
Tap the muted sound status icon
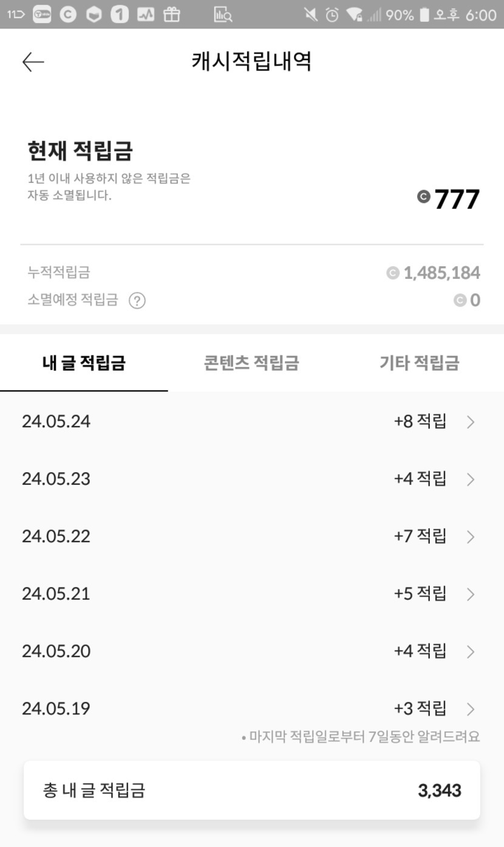[x=311, y=15]
